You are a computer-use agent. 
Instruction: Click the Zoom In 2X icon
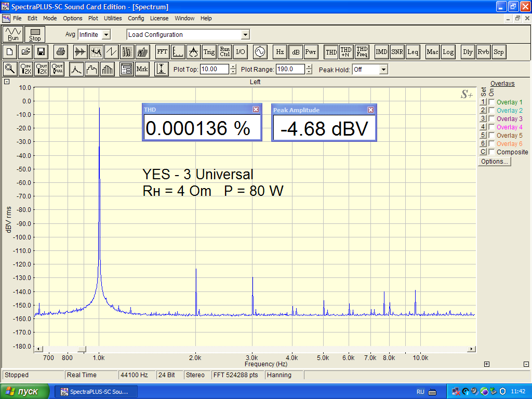(26, 69)
